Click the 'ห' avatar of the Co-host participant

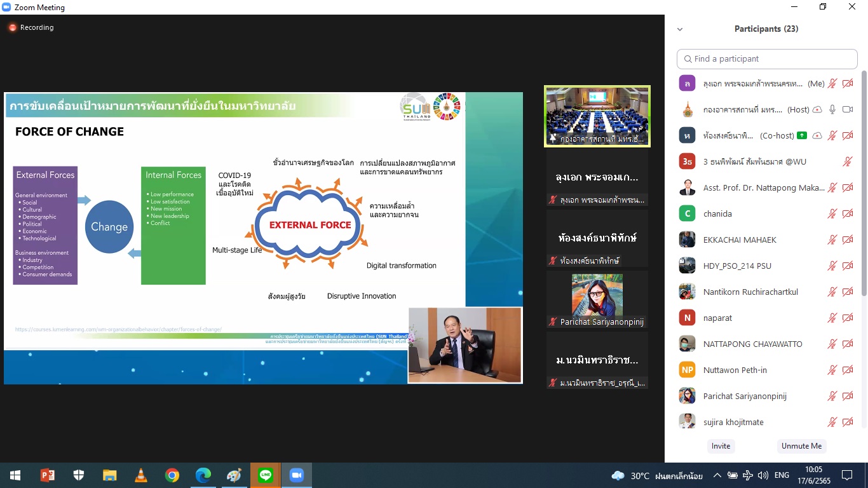[687, 135]
